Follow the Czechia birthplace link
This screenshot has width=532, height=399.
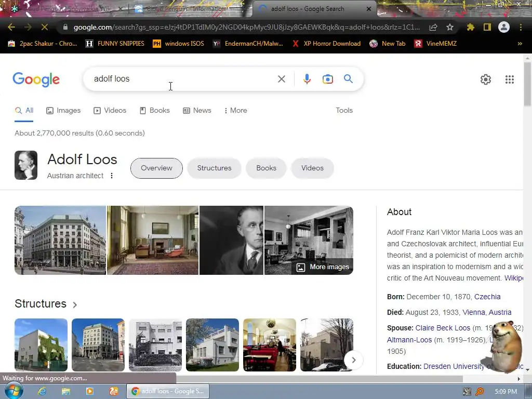(487, 297)
